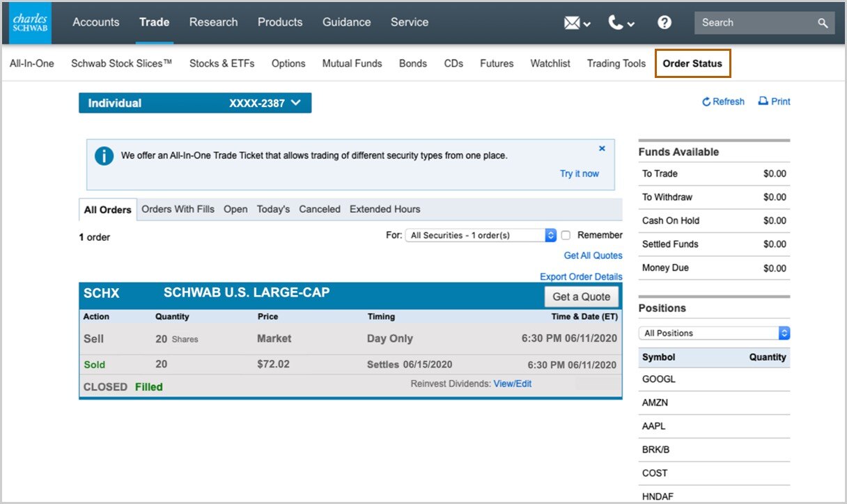Go to Options trading
Image resolution: width=847 pixels, height=504 pixels.
[288, 63]
